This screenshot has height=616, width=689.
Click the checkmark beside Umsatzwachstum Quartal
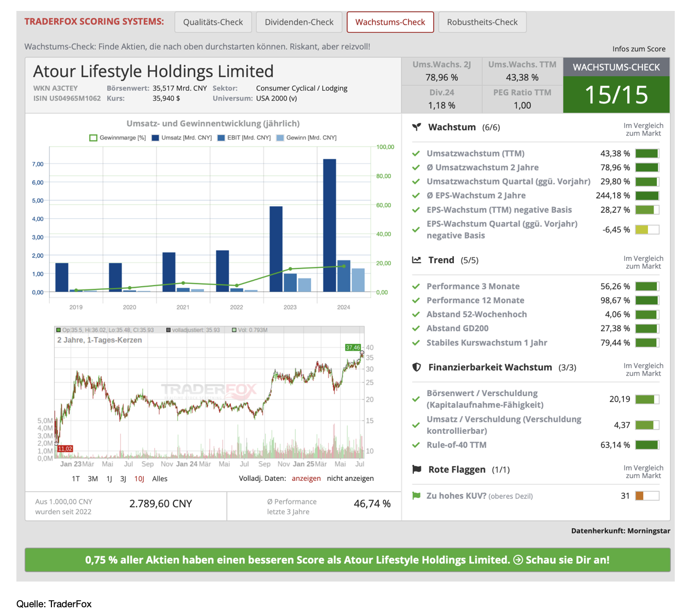(416, 182)
